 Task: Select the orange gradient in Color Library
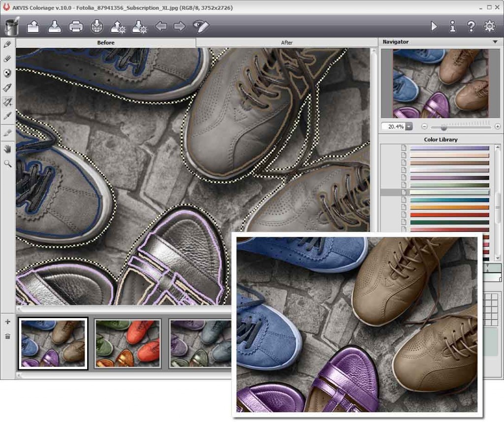click(449, 207)
